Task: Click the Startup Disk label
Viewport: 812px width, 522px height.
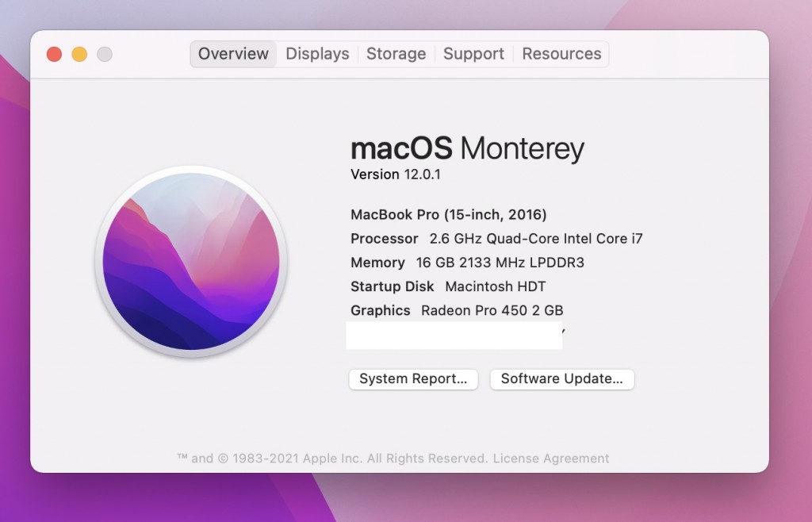Action: 392,286
